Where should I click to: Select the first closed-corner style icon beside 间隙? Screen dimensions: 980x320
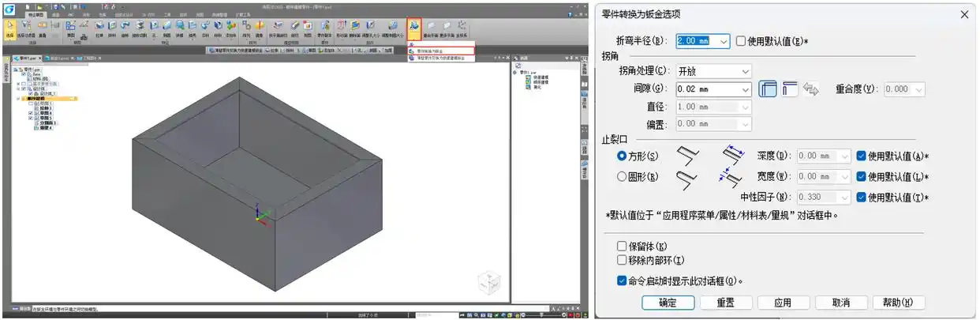[768, 89]
